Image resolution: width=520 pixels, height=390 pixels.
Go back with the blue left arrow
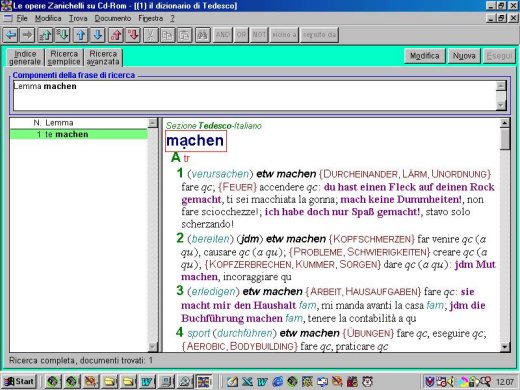point(10,35)
